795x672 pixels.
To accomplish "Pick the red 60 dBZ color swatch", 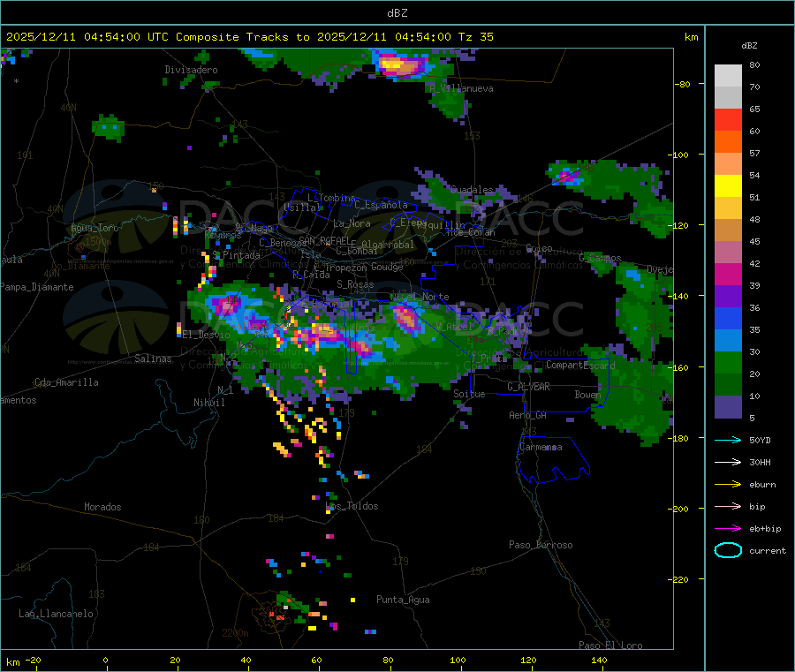I will click(x=728, y=119).
